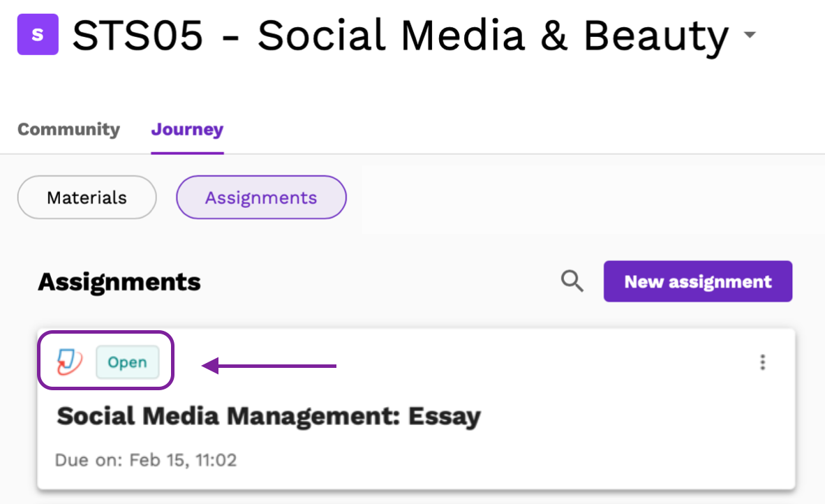
Task: Expand the class title dropdown arrow
Action: (x=750, y=35)
